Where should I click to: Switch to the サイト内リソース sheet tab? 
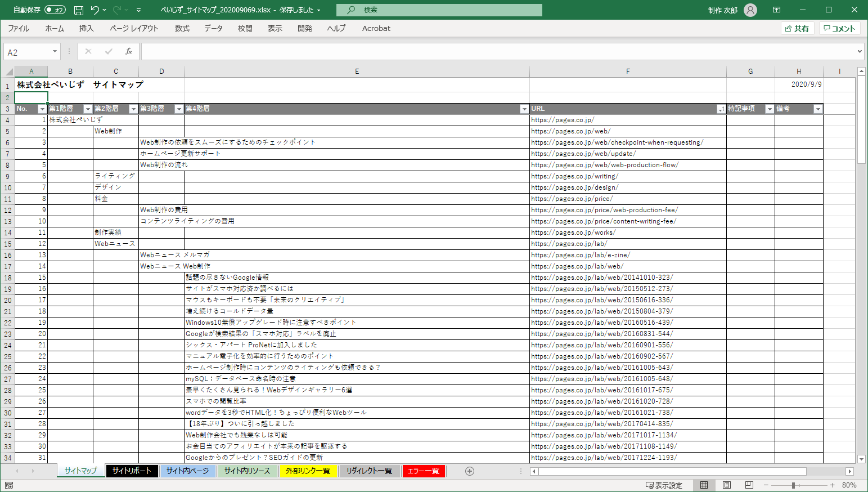pyautogui.click(x=247, y=471)
